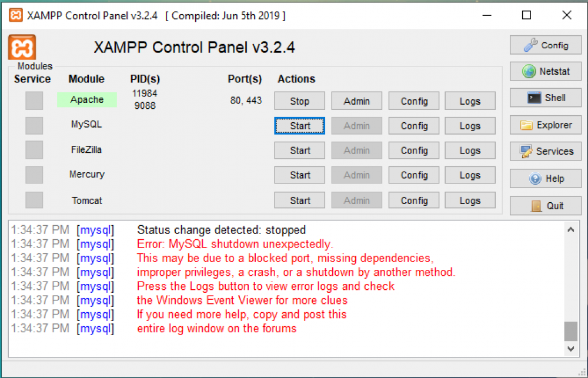This screenshot has width=588, height=378.
Task: Start the MySQL module
Action: (299, 126)
